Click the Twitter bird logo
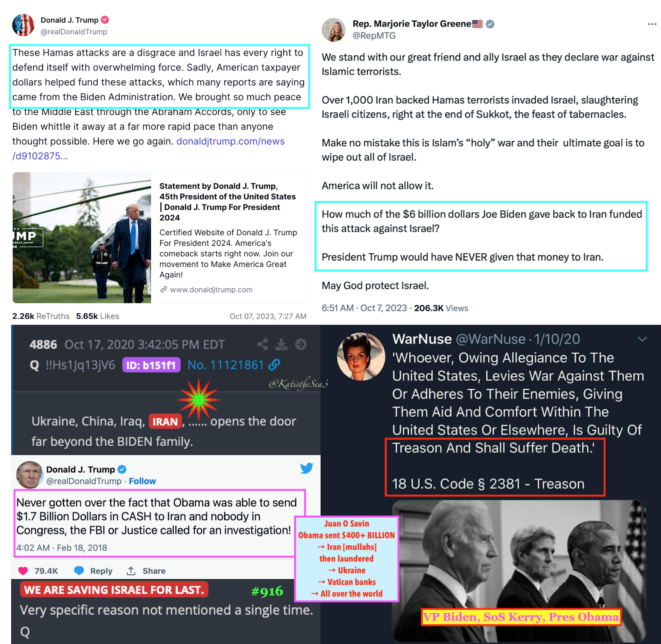Viewport: 661px width, 644px height. [307, 468]
